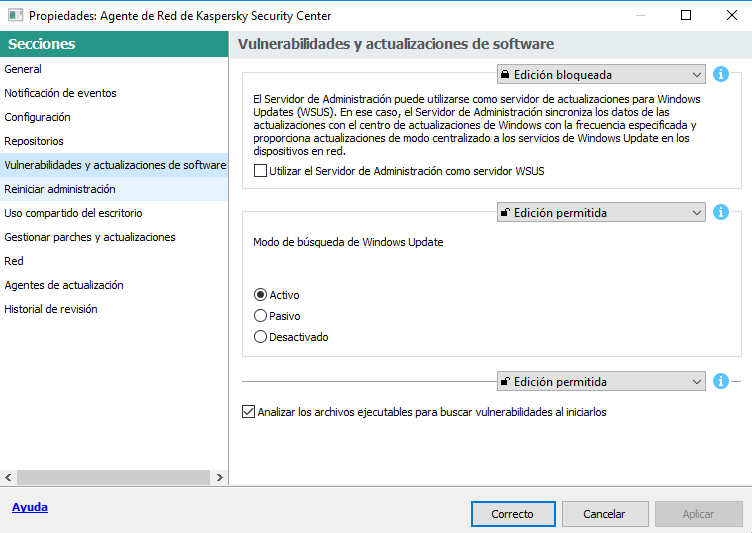Open the Agentes de actualización section
The image size is (752, 533).
114,285
